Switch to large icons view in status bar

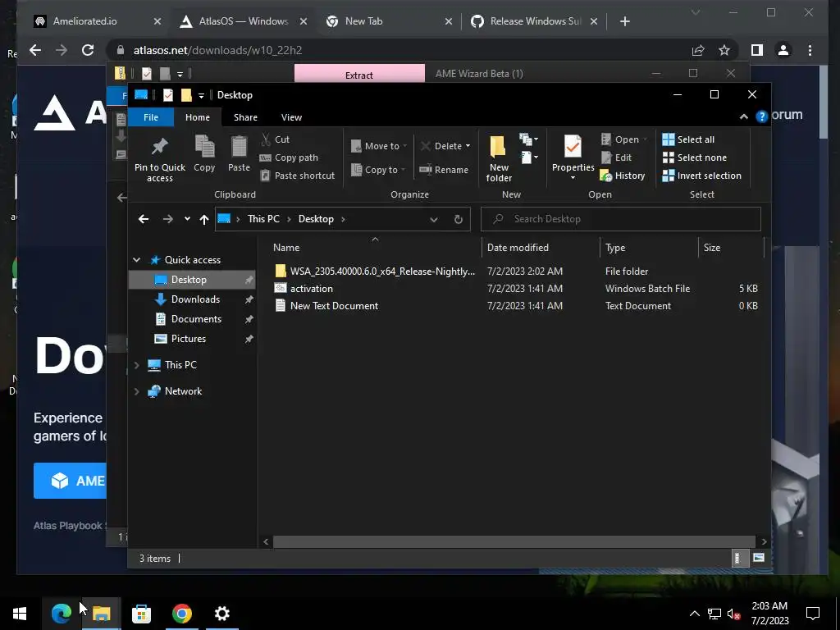pos(759,558)
